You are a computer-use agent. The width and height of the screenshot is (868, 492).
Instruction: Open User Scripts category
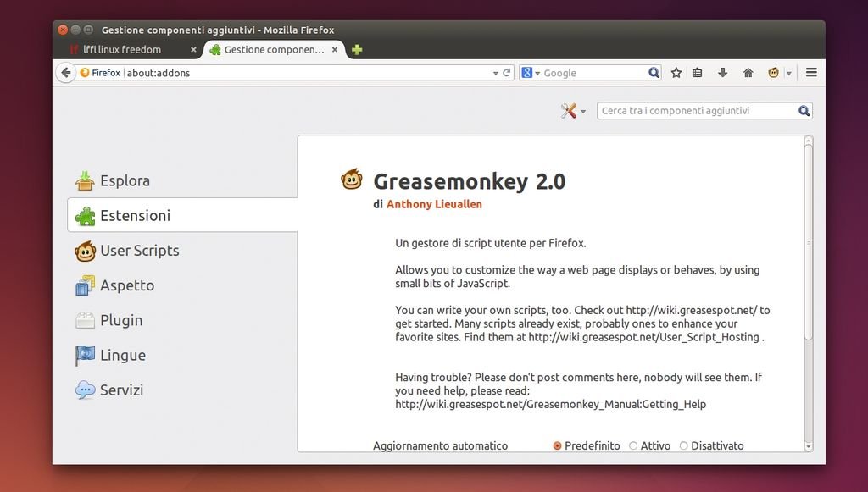click(x=182, y=251)
